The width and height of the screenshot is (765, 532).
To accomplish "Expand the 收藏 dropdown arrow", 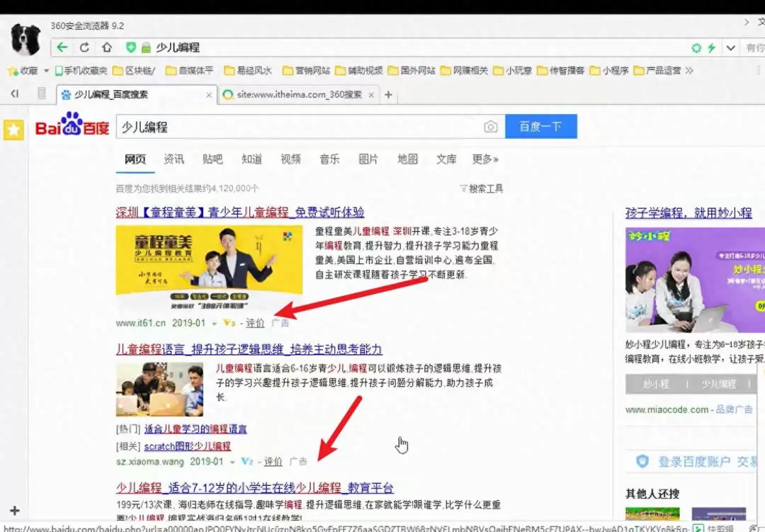I will click(46, 71).
